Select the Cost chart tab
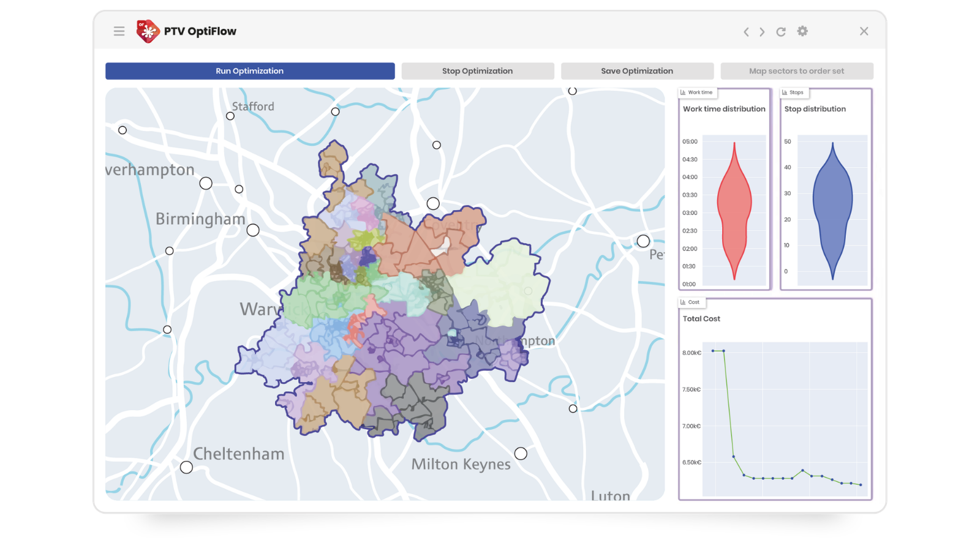980x551 pixels. click(x=692, y=302)
